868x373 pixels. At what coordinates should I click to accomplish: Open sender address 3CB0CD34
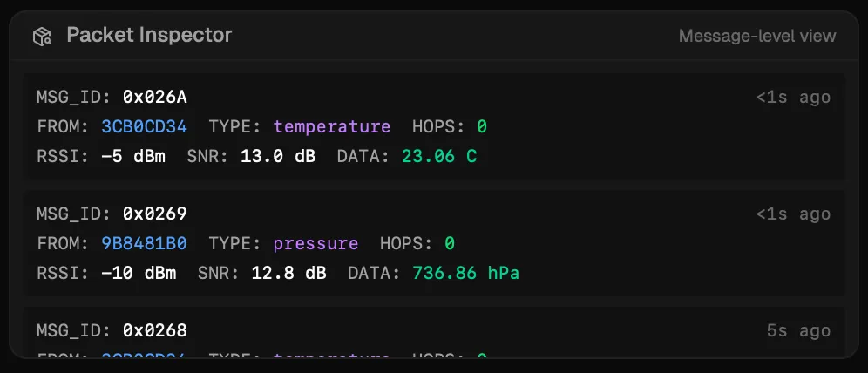(x=144, y=126)
